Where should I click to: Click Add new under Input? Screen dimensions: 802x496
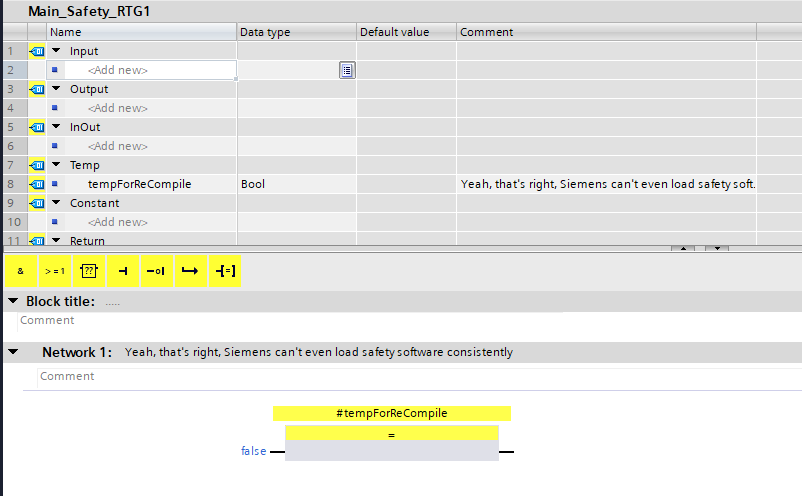click(118, 70)
